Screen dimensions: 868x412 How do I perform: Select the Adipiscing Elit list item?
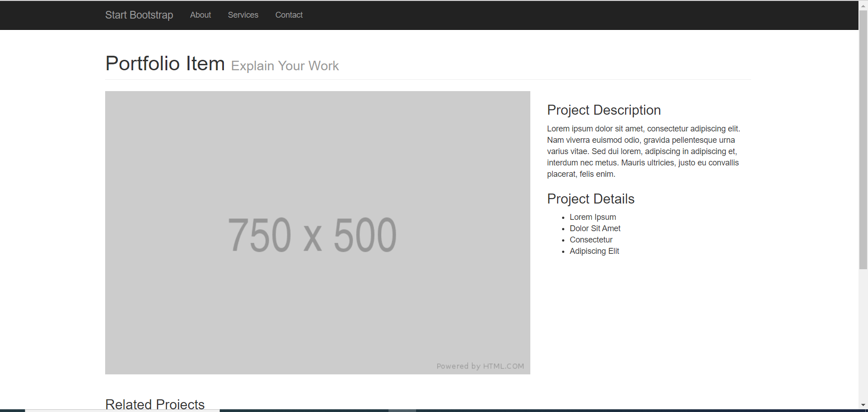(594, 251)
